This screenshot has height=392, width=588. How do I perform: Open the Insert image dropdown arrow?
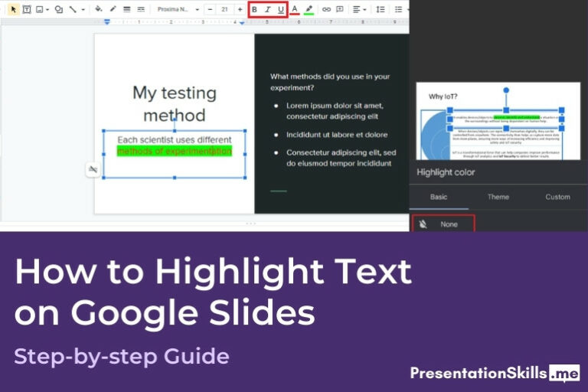click(x=47, y=9)
